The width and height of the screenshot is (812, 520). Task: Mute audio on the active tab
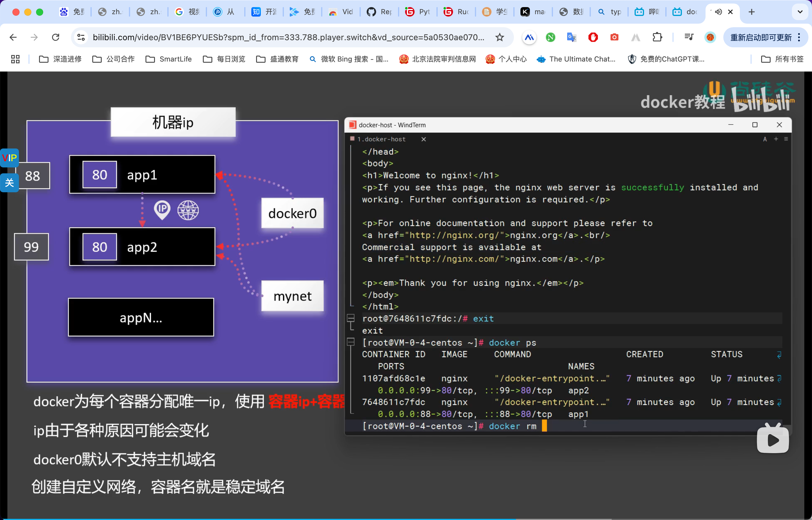(x=718, y=12)
